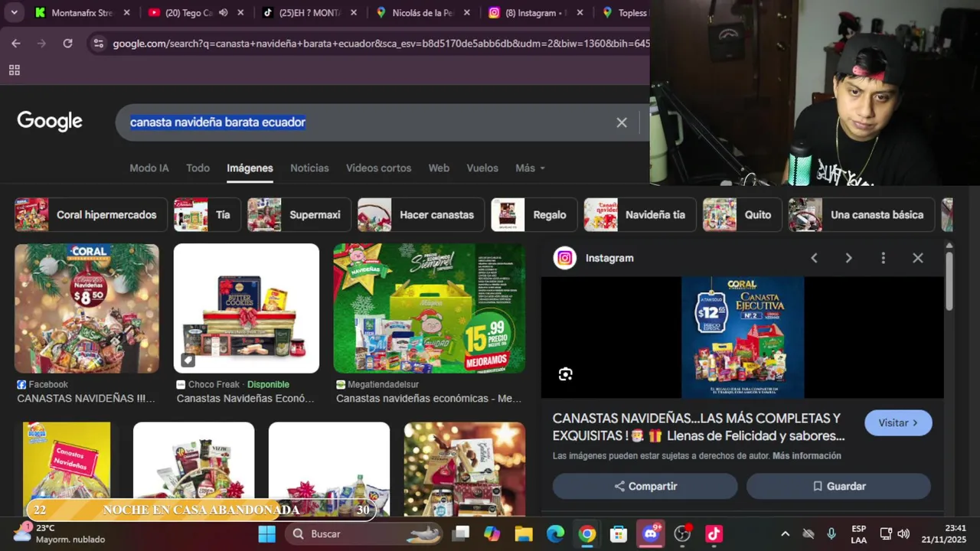
Task: Click the Guardar button
Action: click(x=838, y=486)
